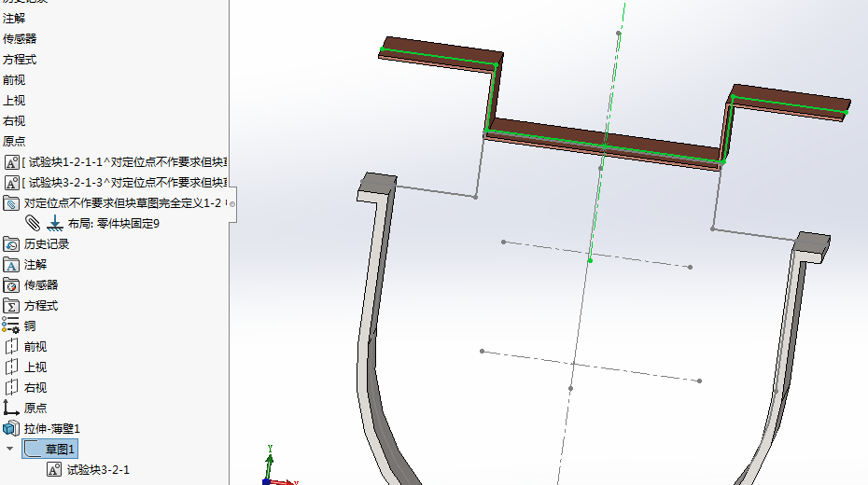Screen dimensions: 868x485
Task: Select the 前视 plane icon
Action: pos(12,347)
